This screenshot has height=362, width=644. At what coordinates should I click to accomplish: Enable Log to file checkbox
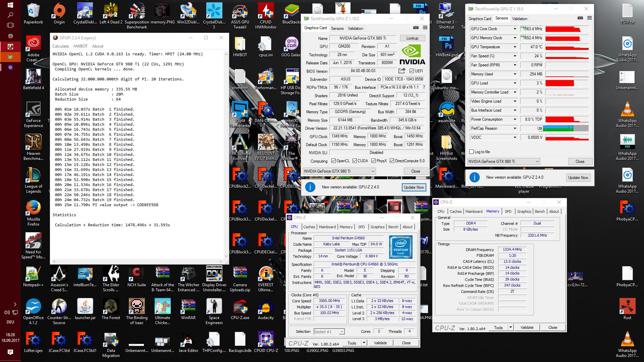tap(472, 152)
